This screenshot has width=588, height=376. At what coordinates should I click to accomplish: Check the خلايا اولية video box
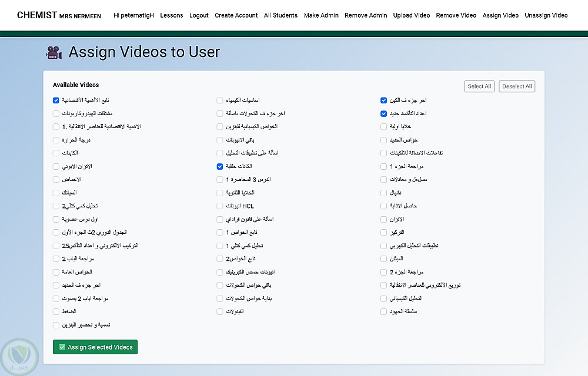(383, 126)
